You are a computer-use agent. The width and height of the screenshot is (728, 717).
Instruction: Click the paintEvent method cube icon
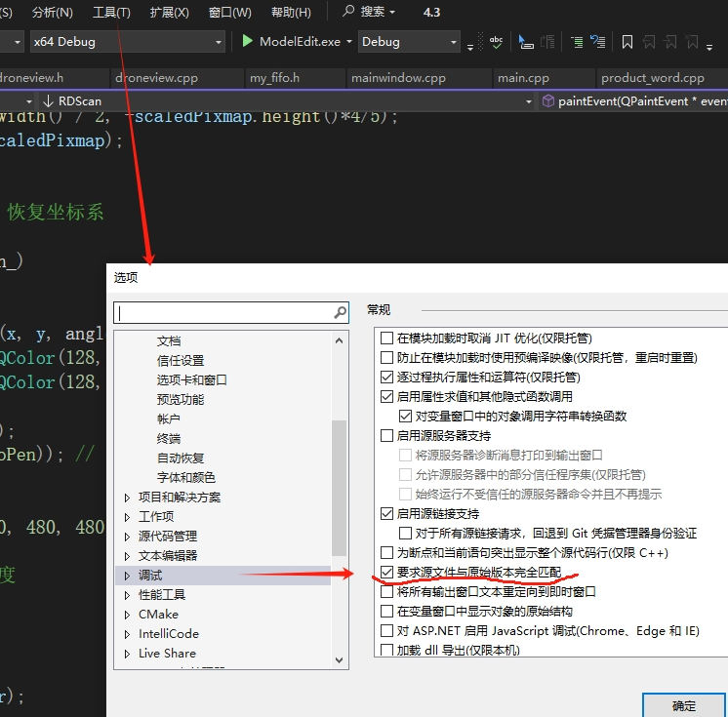[548, 101]
